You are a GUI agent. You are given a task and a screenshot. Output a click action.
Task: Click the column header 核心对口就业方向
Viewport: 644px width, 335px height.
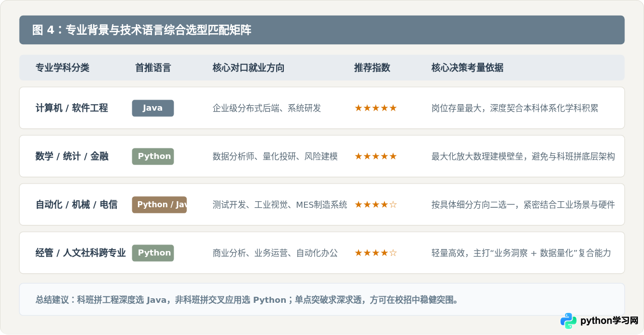click(x=249, y=68)
